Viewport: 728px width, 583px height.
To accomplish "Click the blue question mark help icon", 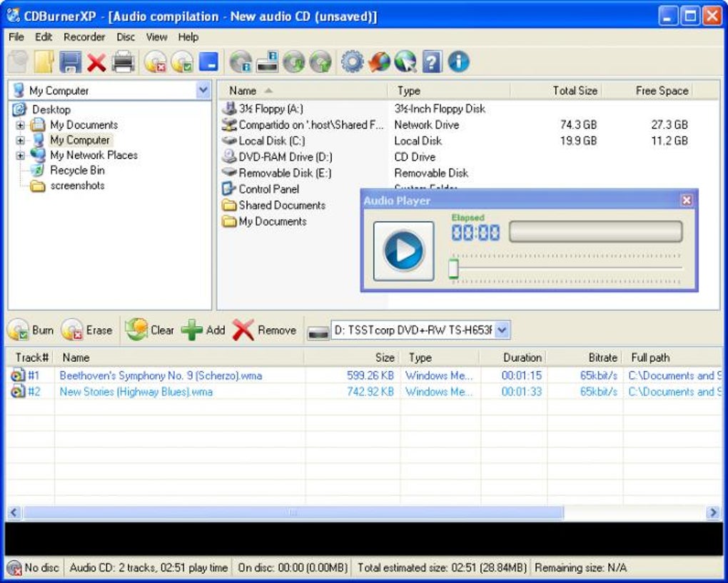I will tap(431, 63).
